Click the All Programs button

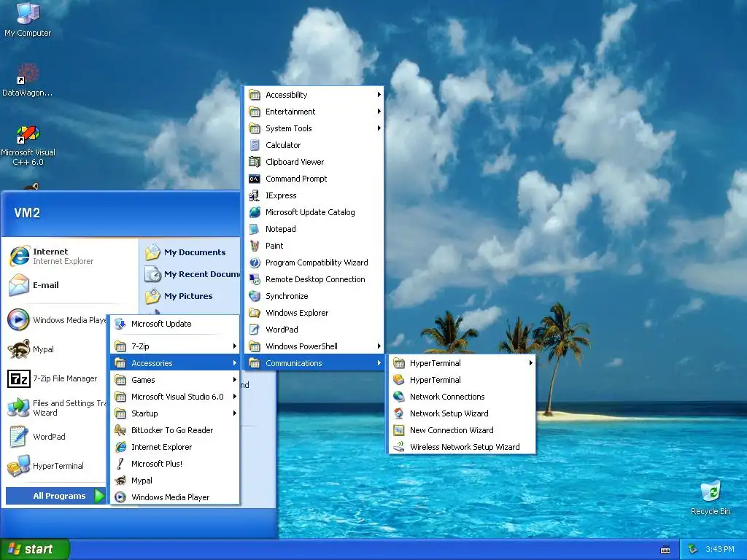[55, 496]
